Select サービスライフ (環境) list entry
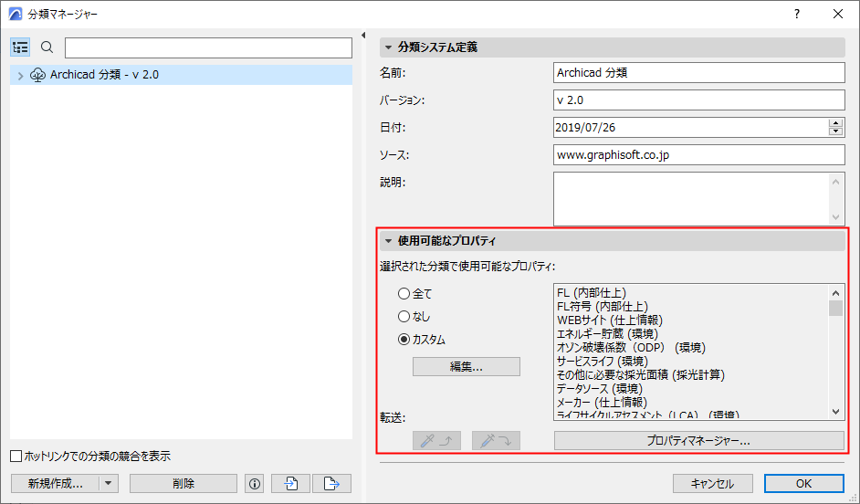 603,362
